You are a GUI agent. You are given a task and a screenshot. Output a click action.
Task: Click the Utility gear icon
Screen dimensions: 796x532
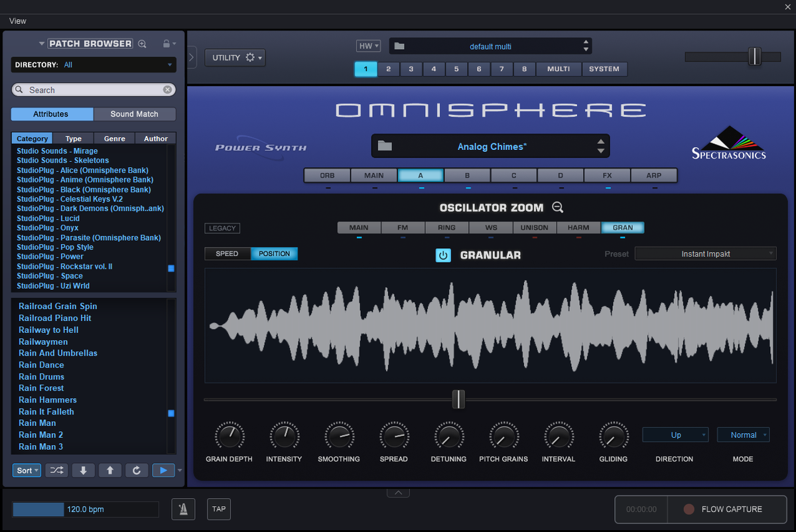point(250,58)
